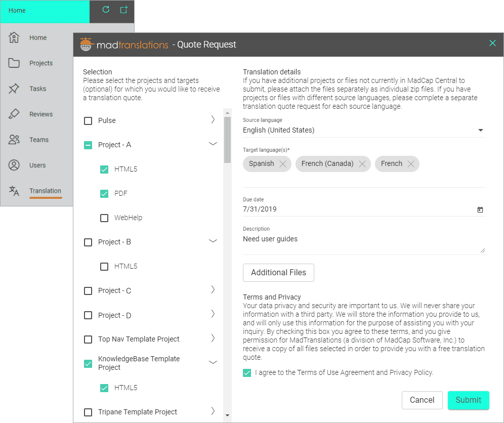Click the project list scrollbar thumb
The width and height of the screenshot is (504, 423).
(x=227, y=140)
